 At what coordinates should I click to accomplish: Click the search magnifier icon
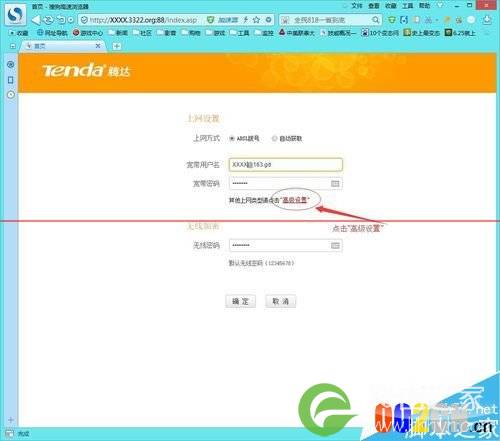click(376, 20)
